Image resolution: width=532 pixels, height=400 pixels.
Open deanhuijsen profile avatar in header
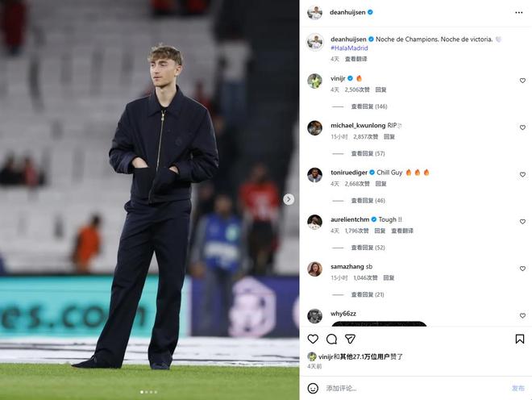pyautogui.click(x=314, y=13)
